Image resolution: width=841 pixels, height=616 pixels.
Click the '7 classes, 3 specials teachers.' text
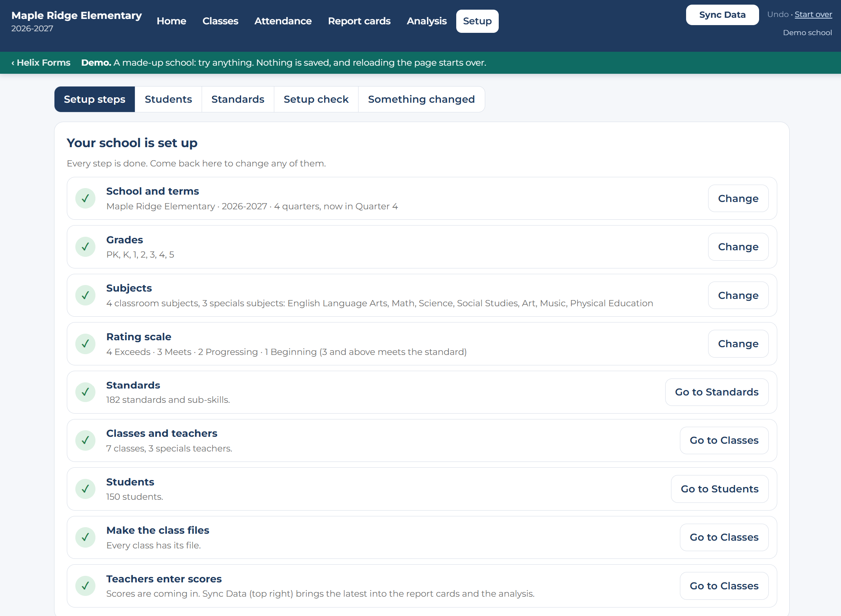tap(169, 448)
